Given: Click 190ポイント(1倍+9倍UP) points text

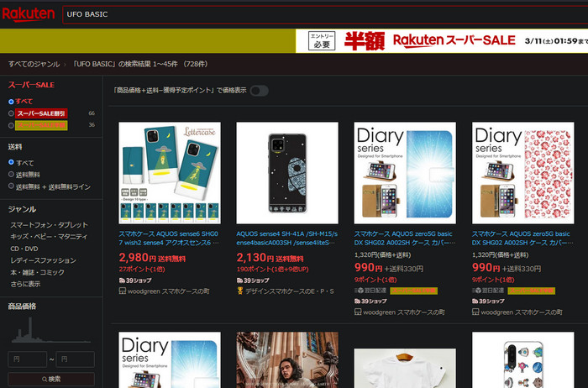Looking at the screenshot, I should click(x=272, y=269).
